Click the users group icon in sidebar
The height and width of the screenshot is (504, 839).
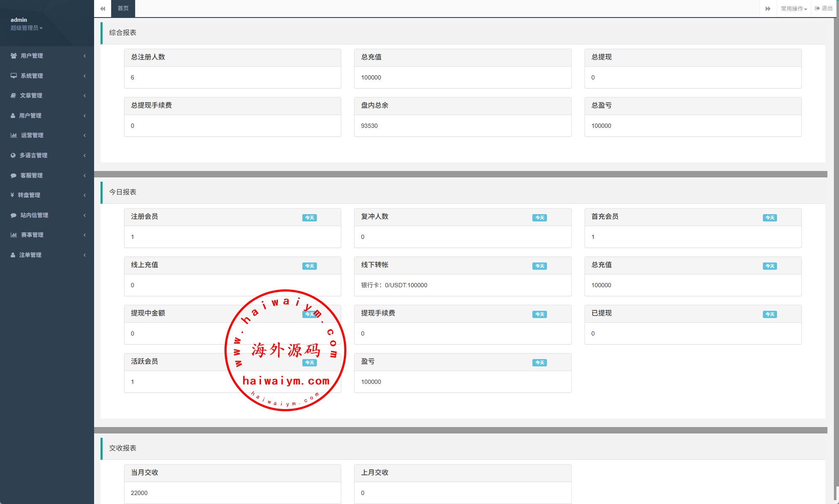click(x=14, y=56)
